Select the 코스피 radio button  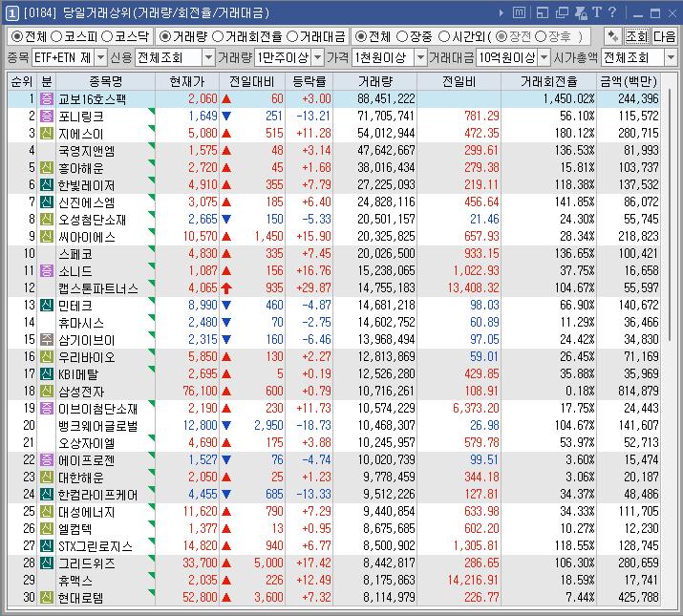click(56, 36)
